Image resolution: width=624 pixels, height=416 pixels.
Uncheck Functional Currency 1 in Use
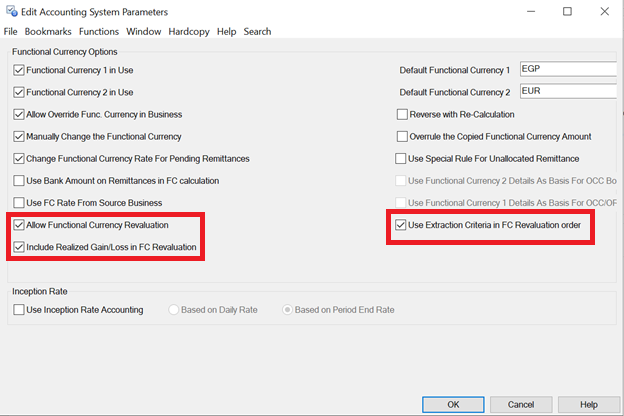[x=19, y=71]
